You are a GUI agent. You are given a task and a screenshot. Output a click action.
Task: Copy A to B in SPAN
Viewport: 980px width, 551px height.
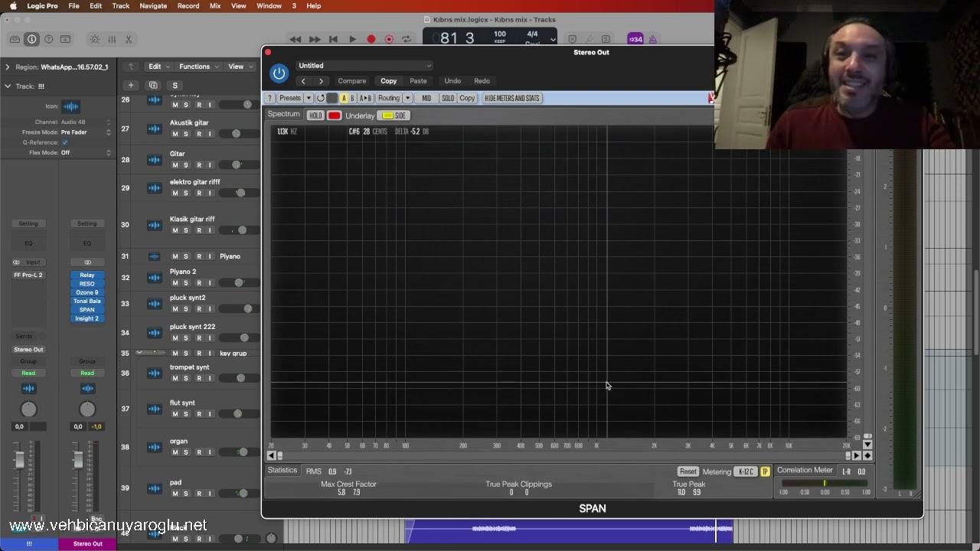[x=365, y=98]
